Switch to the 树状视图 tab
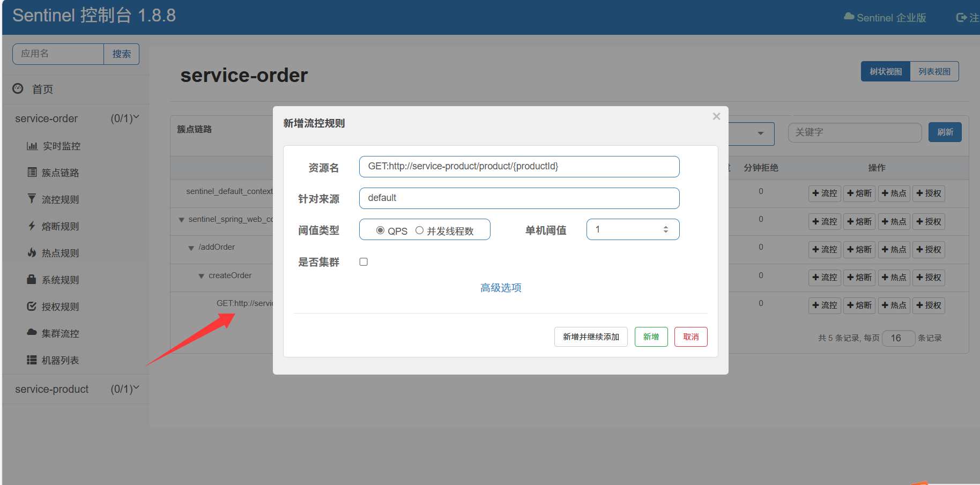The width and height of the screenshot is (980, 485). point(885,71)
